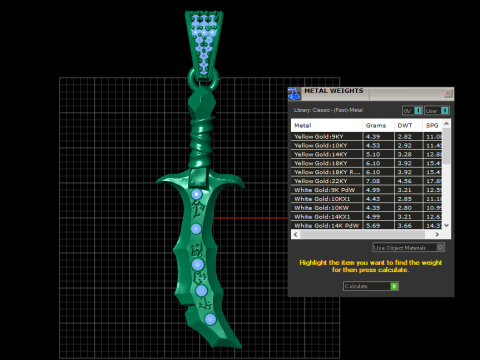Click the green arrow on Calculate
The height and width of the screenshot is (360, 480).
coord(394,286)
